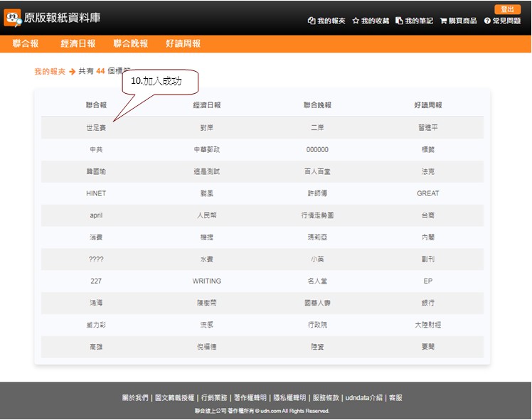532x420 pixels.
Task: Click the 227 tag
Action: tap(96, 281)
